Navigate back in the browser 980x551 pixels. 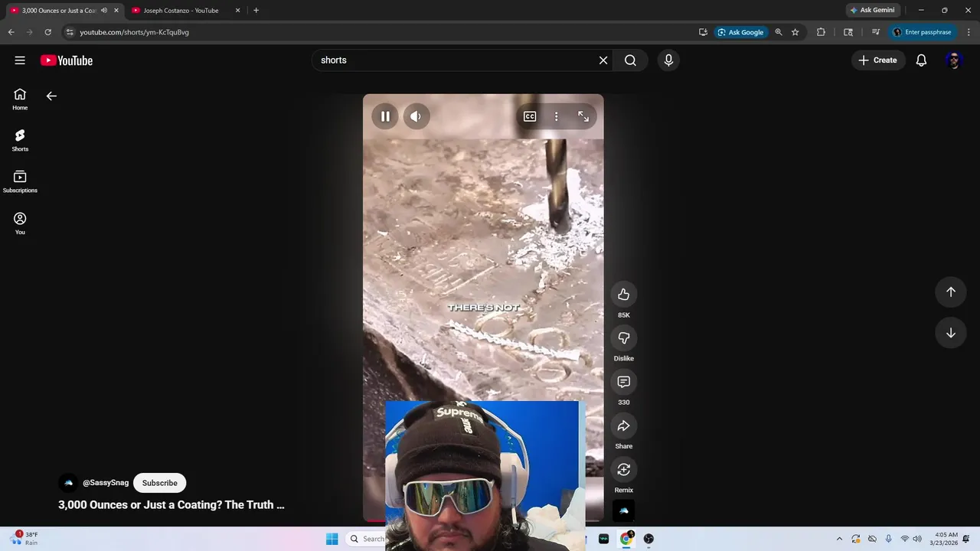11,32
